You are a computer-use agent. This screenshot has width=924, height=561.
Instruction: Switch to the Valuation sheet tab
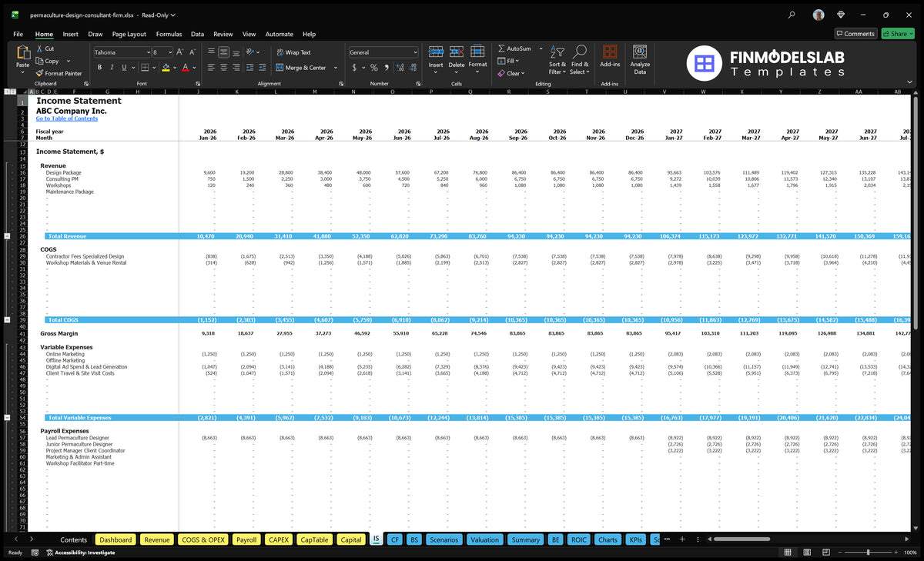(484, 539)
